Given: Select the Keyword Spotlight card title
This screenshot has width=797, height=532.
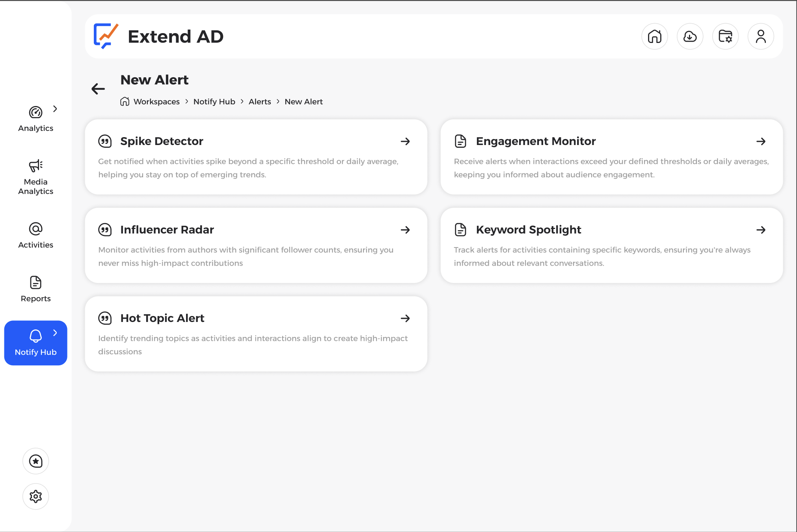Looking at the screenshot, I should click(528, 230).
